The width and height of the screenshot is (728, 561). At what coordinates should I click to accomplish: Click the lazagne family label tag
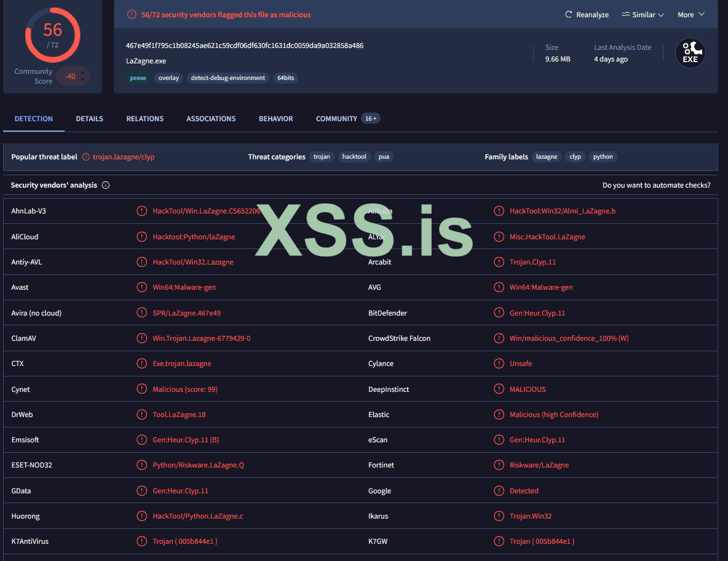pos(546,157)
